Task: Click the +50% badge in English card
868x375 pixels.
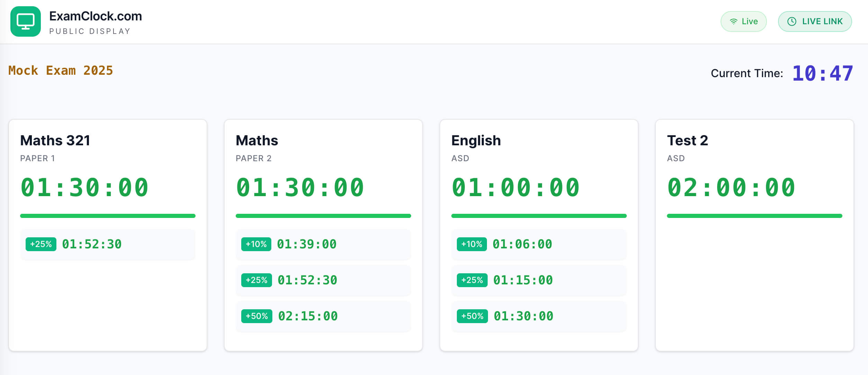Action: (472, 316)
